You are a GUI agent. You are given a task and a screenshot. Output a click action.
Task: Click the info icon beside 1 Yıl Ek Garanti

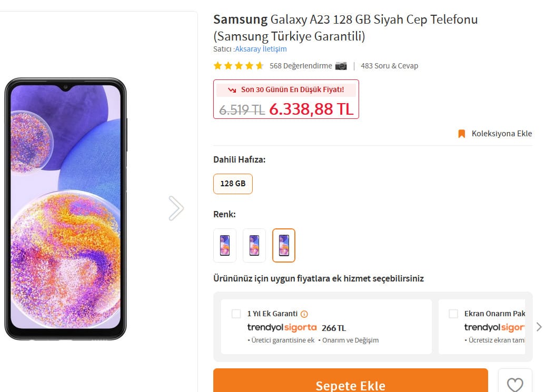(x=304, y=314)
